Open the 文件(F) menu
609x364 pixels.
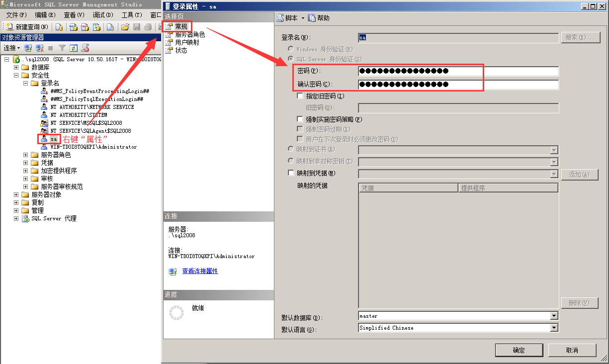click(16, 15)
